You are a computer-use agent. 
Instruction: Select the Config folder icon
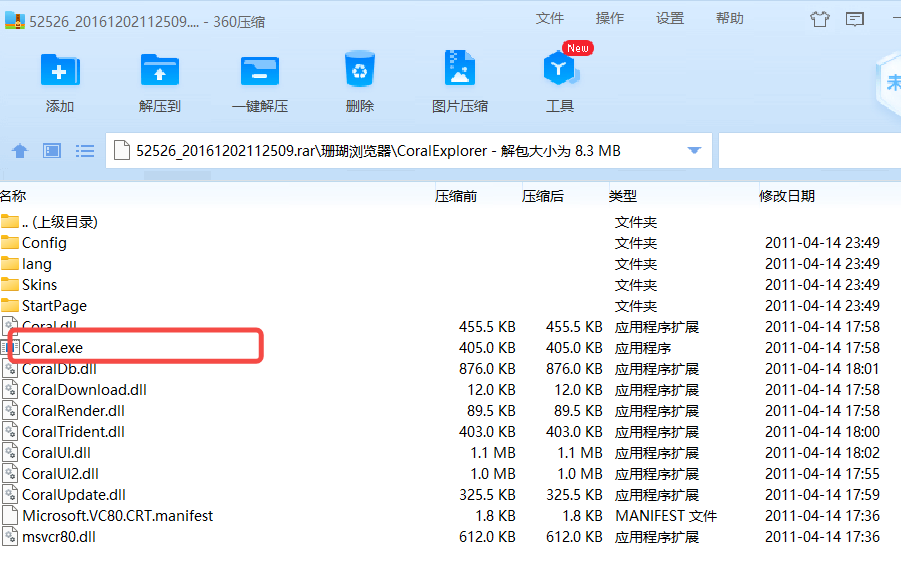(x=10, y=242)
